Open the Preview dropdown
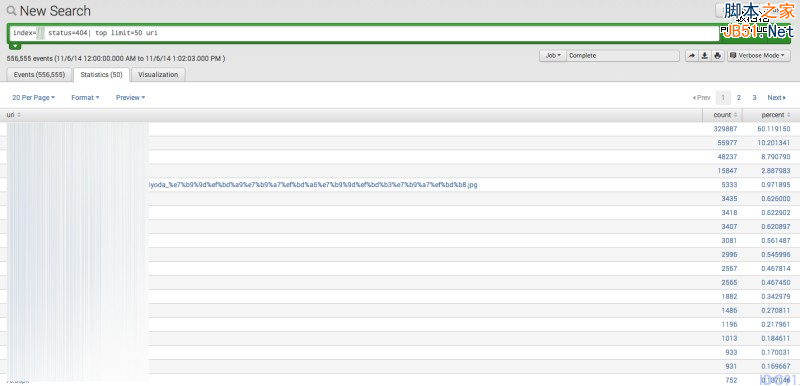Image resolution: width=800 pixels, height=386 pixels. point(131,97)
